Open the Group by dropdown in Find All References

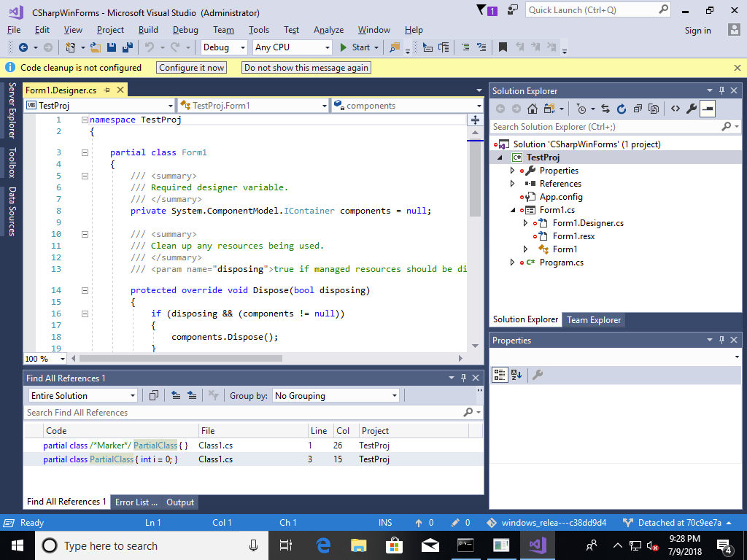coord(336,395)
